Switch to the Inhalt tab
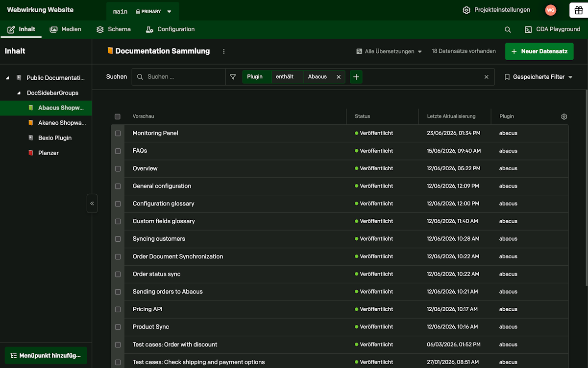The image size is (588, 368). click(x=21, y=29)
